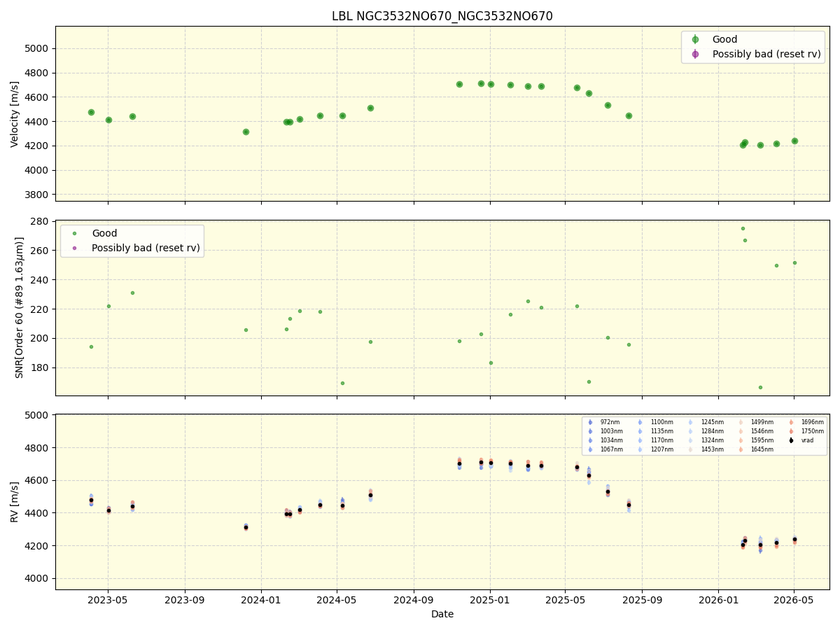
Task: Click the Good label in the SNR legend
Action: click(x=104, y=234)
